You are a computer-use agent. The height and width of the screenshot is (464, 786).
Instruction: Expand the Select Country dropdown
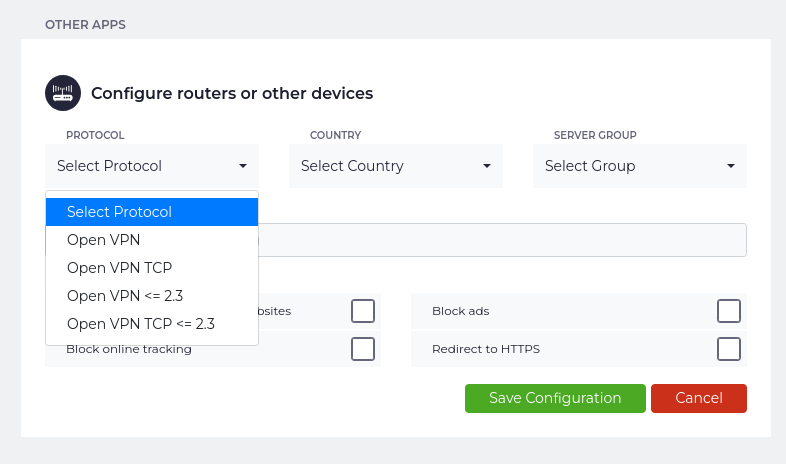pyautogui.click(x=396, y=166)
